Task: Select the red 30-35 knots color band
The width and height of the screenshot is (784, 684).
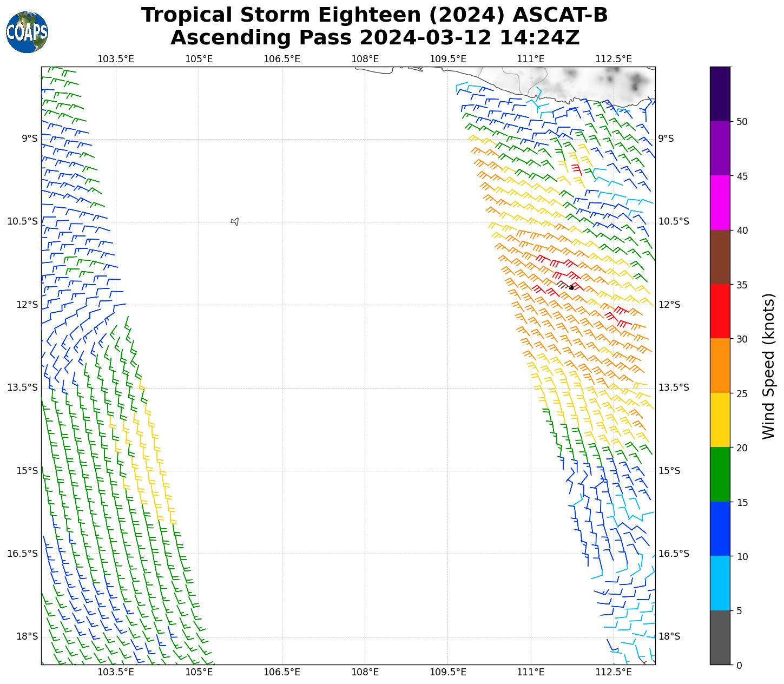Action: [x=720, y=311]
